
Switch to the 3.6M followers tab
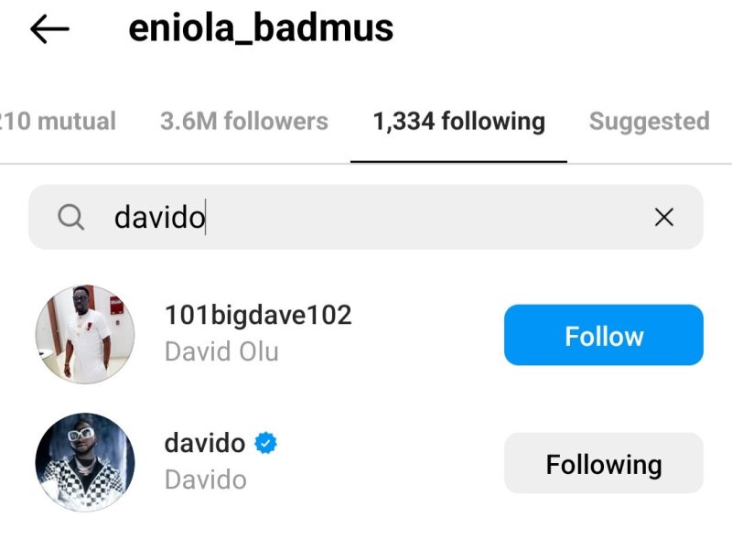244,122
